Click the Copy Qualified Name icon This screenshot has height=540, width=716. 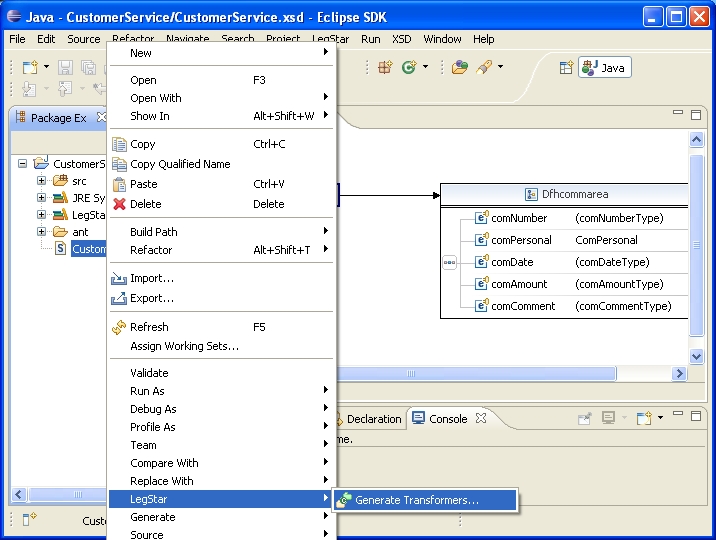tap(119, 164)
